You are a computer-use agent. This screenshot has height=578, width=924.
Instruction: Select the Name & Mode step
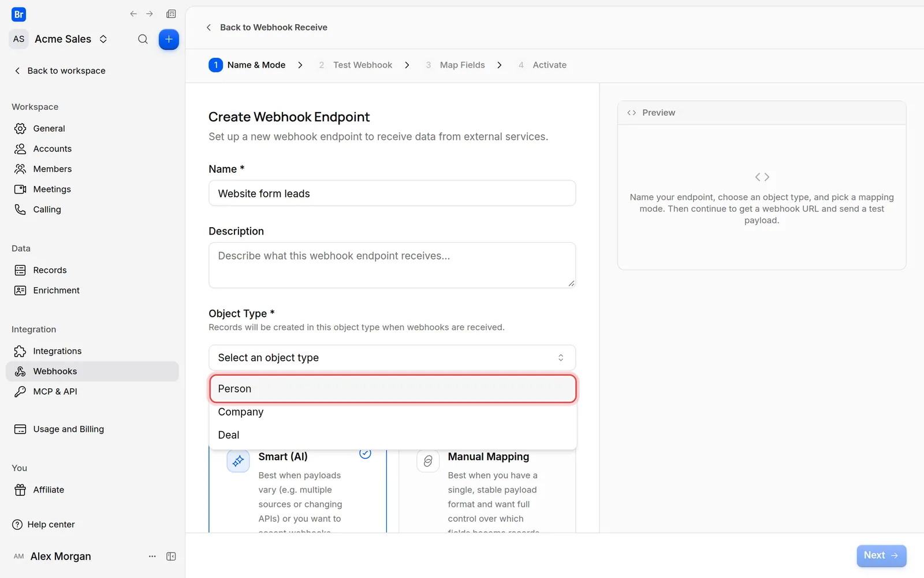[247, 65]
